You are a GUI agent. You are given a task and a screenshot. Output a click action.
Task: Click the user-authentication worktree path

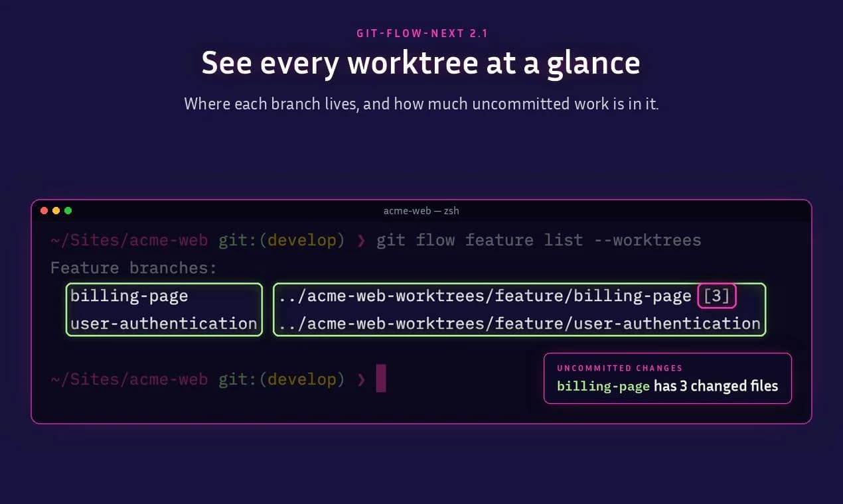520,323
